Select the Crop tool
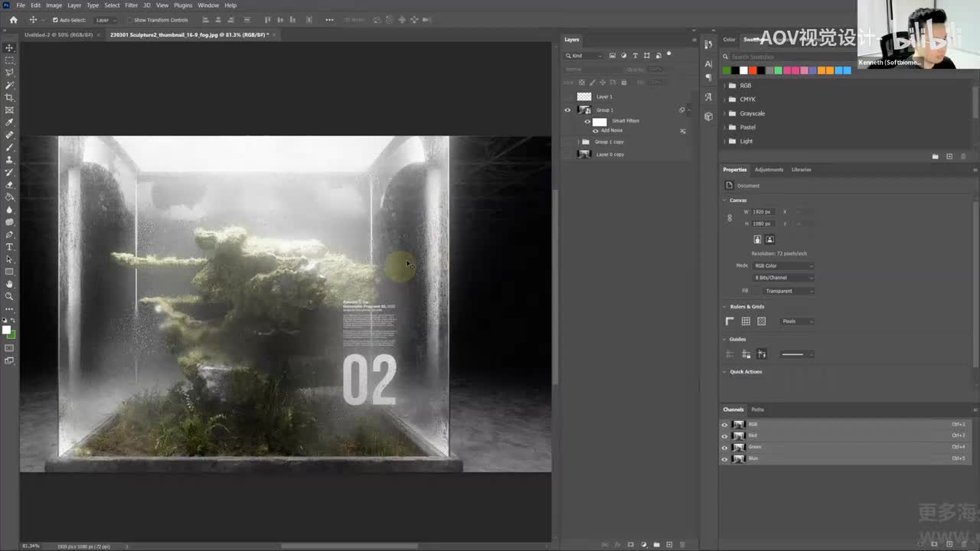The height and width of the screenshot is (551, 980). pos(9,97)
